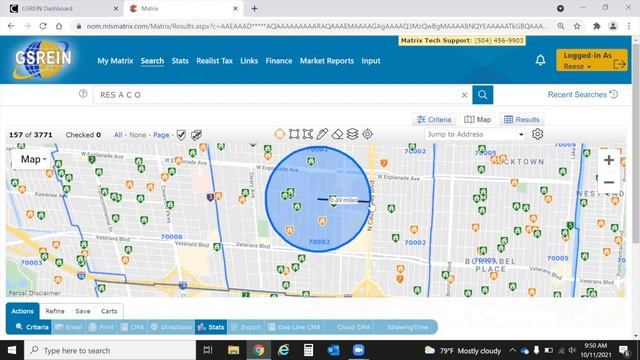Open the map layers icon
640x360 pixels.
point(352,134)
